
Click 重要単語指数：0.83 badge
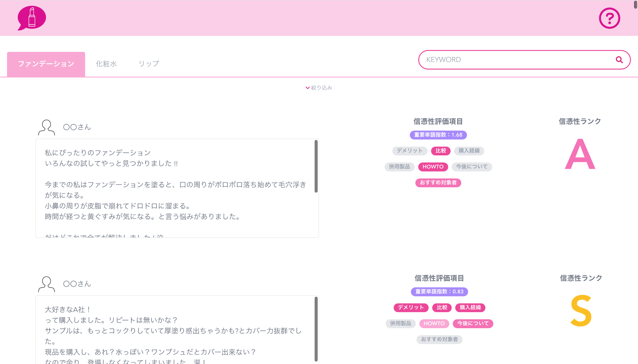coord(439,292)
